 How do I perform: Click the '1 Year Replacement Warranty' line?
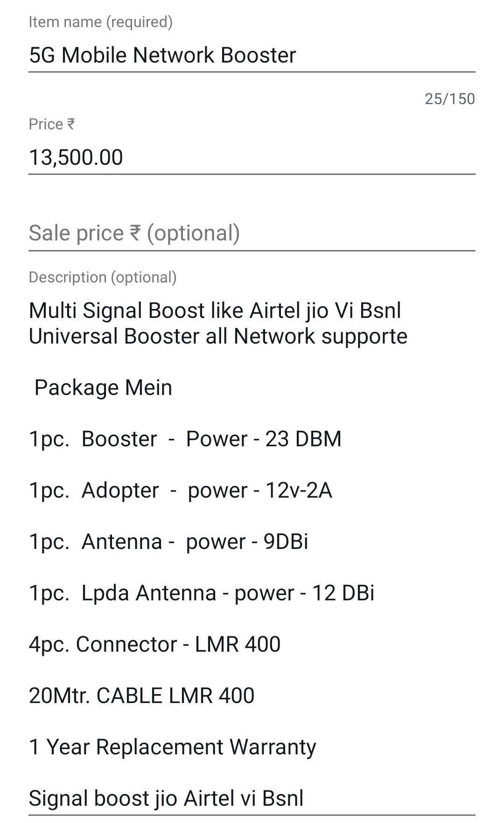point(172,747)
